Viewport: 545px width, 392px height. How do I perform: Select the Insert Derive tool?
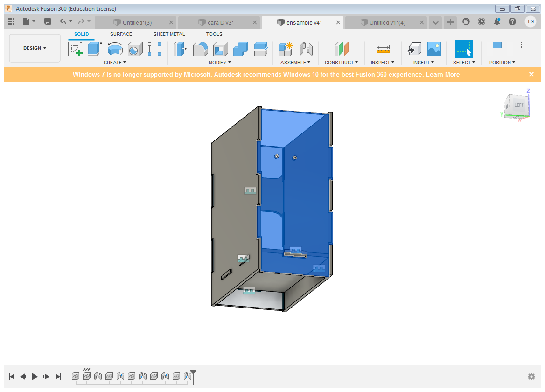(414, 49)
